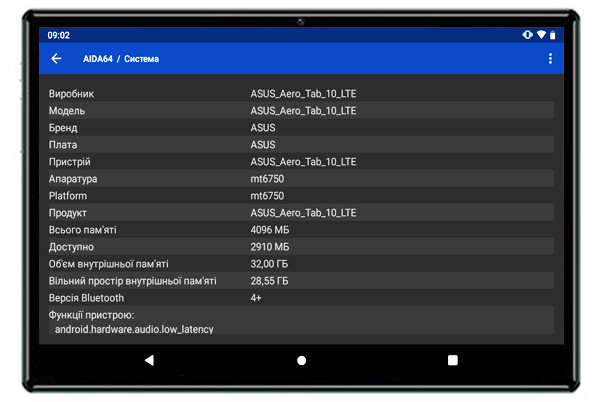Tap the Android home circle button
Screen dimensions: 600x402
302,360
